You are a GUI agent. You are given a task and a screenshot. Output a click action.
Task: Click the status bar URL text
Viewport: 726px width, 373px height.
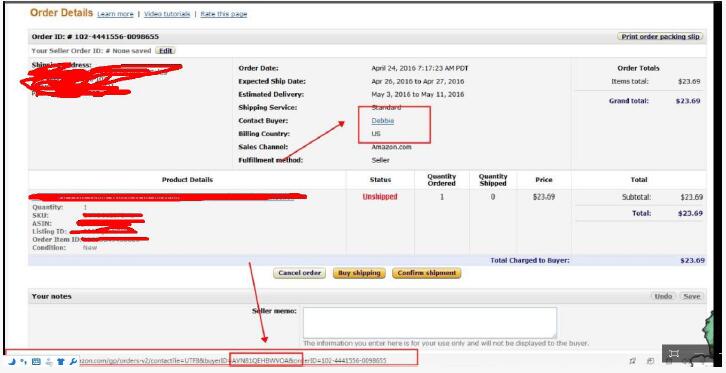pos(233,361)
